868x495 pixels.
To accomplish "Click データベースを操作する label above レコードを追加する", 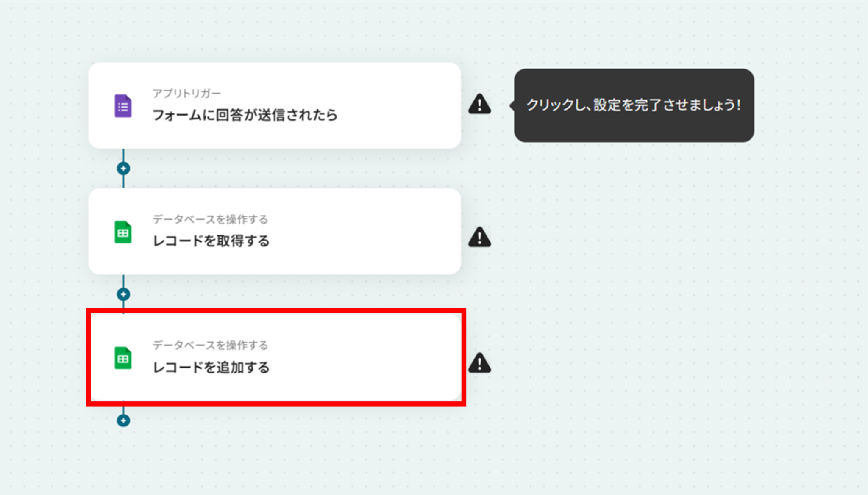I will click(210, 345).
